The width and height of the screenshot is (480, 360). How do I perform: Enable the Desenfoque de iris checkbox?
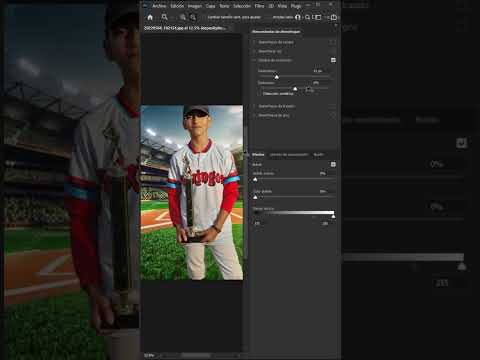pyautogui.click(x=333, y=51)
